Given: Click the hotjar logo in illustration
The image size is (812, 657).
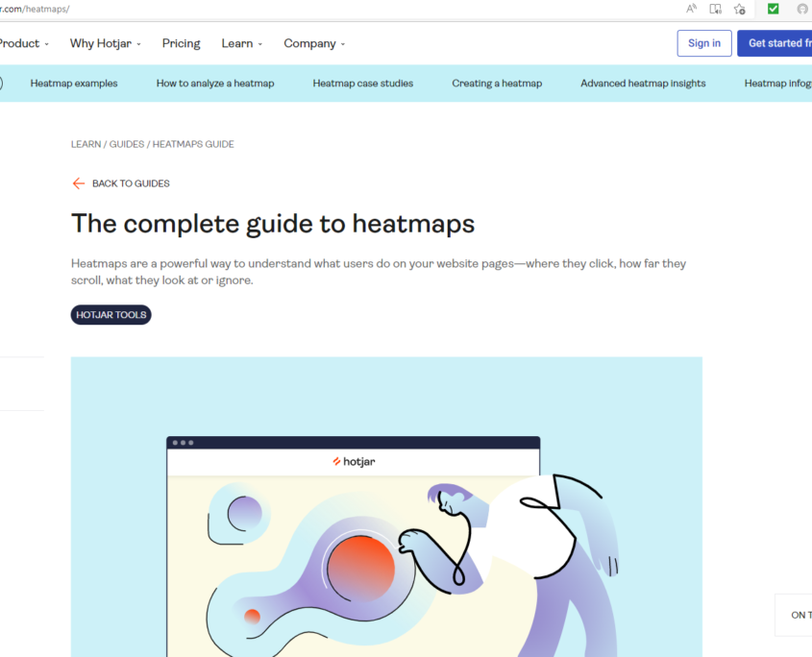Looking at the screenshot, I should point(354,461).
